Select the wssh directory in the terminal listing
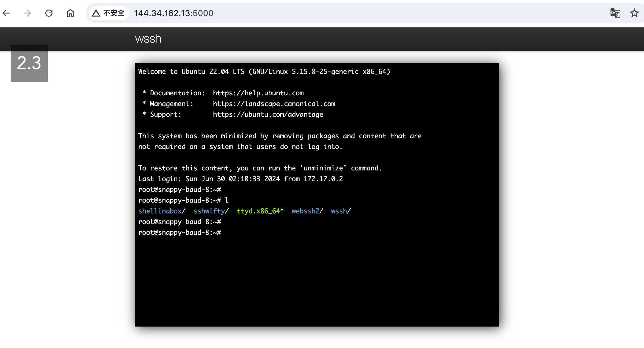Viewport: 644px width, 348px height. [x=339, y=211]
